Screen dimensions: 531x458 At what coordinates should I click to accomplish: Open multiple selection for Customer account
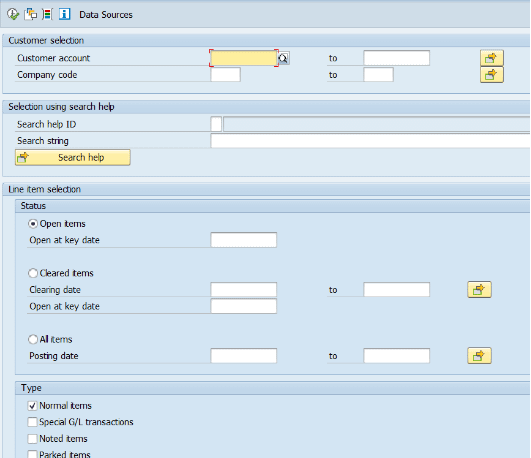click(x=492, y=58)
